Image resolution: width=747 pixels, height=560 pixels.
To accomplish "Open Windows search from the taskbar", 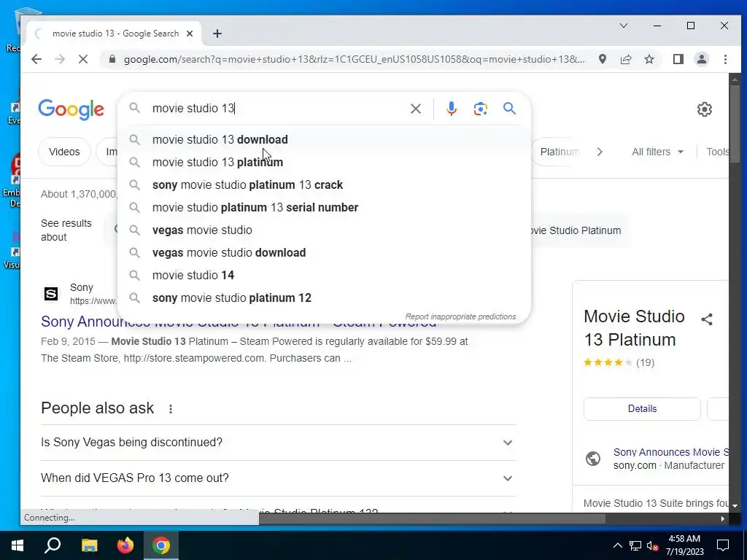I will click(53, 545).
